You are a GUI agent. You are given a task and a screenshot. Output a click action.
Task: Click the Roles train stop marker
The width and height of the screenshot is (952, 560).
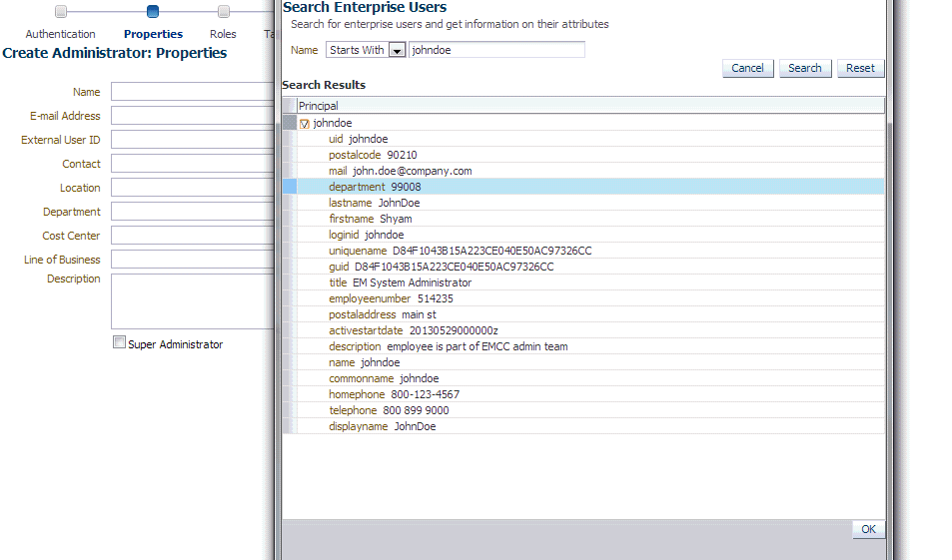point(224,11)
